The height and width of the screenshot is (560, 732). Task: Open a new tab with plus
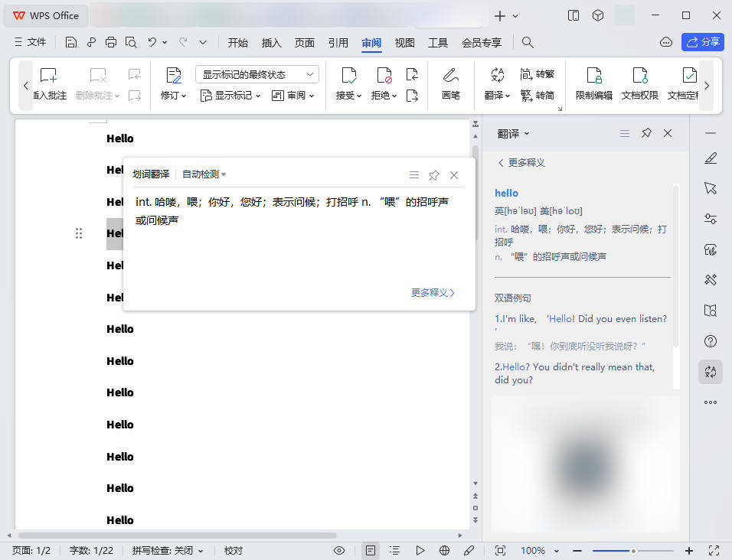coord(499,16)
